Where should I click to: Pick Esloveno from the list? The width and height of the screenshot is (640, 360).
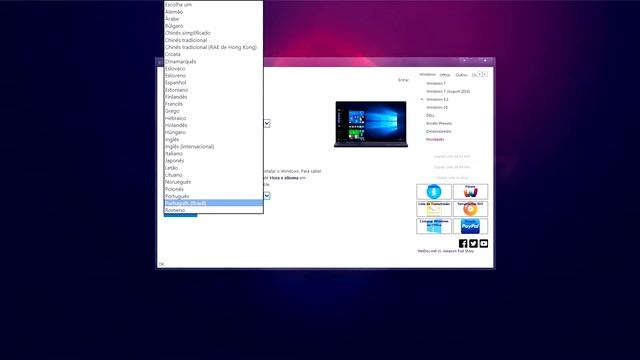click(213, 76)
